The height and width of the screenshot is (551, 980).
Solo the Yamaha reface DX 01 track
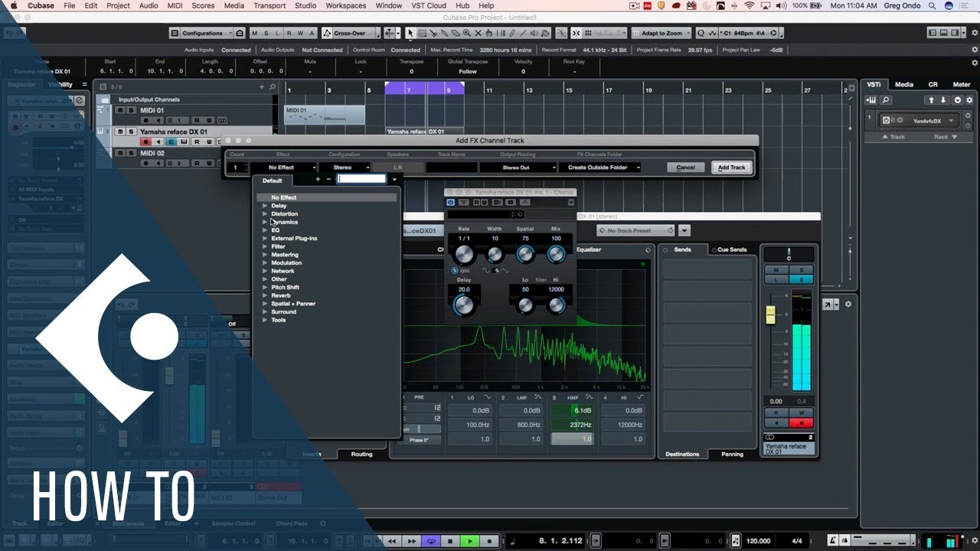(x=131, y=132)
